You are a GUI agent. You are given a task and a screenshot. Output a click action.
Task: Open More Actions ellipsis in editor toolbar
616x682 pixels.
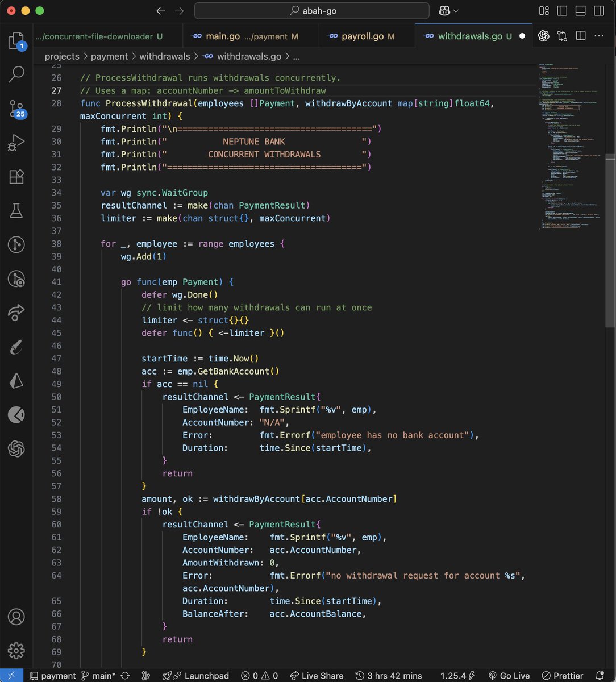pos(599,36)
